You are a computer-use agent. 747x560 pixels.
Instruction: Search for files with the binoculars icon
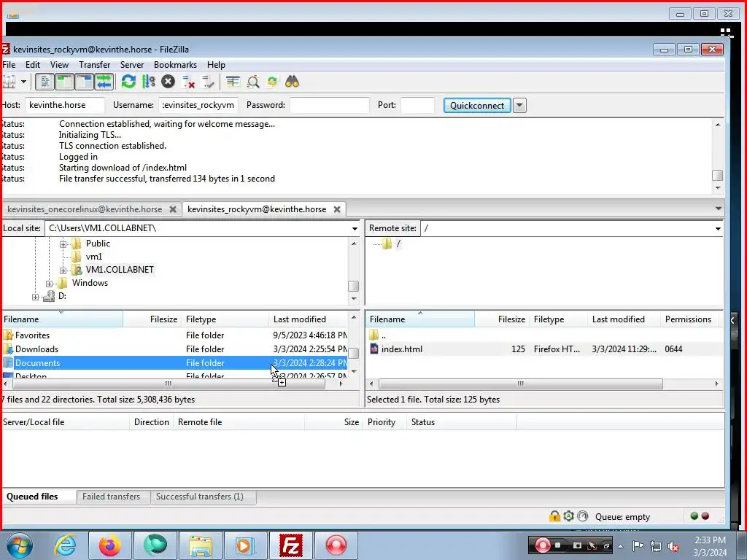(292, 82)
